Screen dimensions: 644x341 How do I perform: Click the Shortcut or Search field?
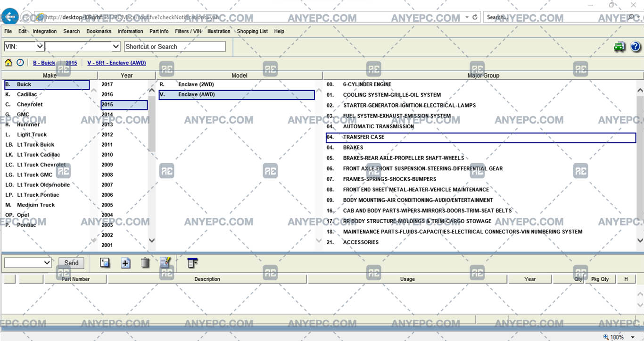pyautogui.click(x=175, y=47)
